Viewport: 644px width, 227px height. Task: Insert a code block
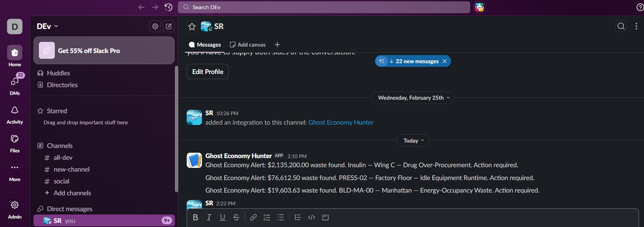pyautogui.click(x=325, y=217)
